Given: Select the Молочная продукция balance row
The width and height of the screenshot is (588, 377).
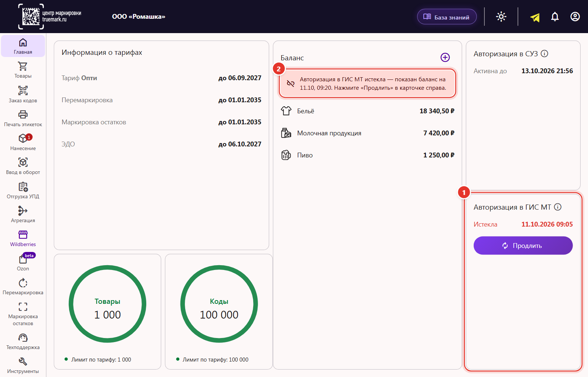Looking at the screenshot, I should click(367, 133).
